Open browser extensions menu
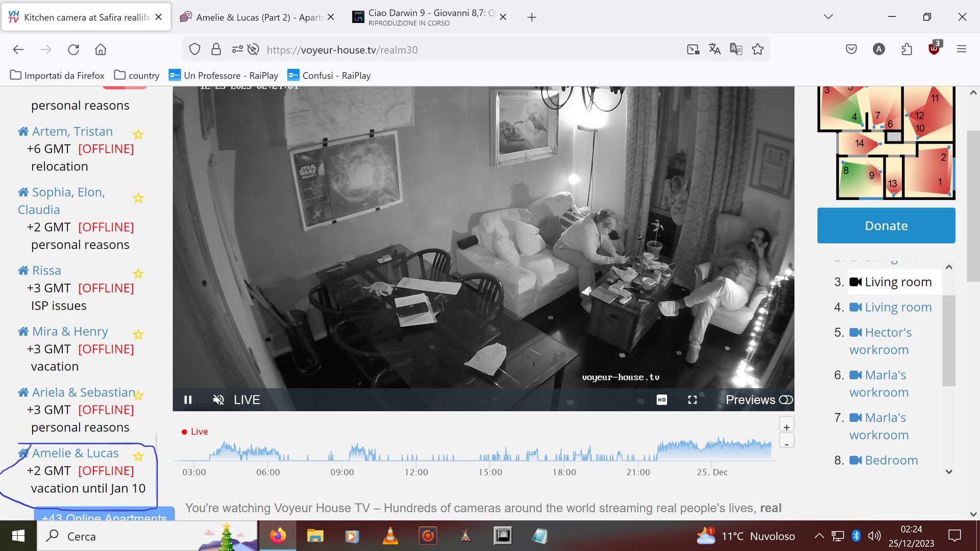Viewport: 980px width, 551px height. coord(906,49)
